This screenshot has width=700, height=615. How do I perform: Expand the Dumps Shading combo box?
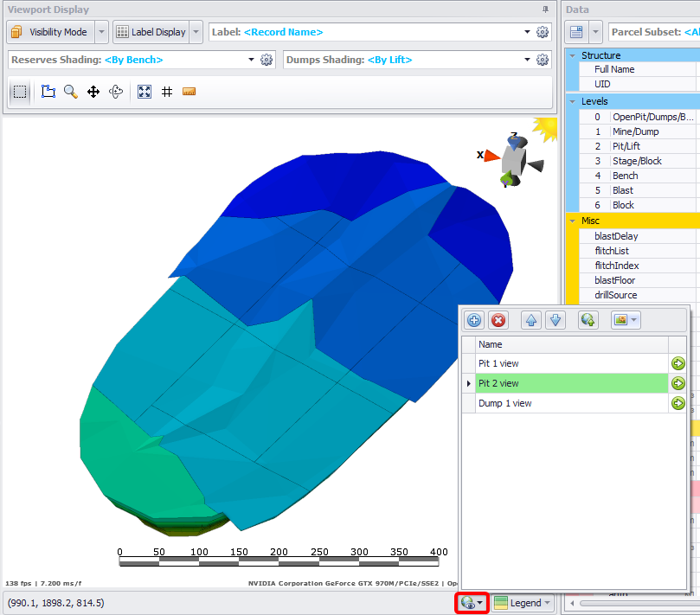point(527,60)
